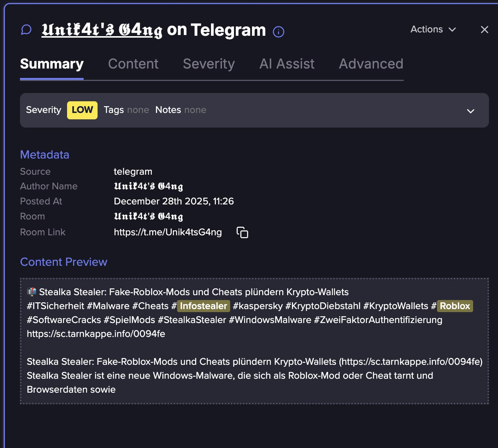Close the detail panel with the X
498x448 pixels.
484,30
